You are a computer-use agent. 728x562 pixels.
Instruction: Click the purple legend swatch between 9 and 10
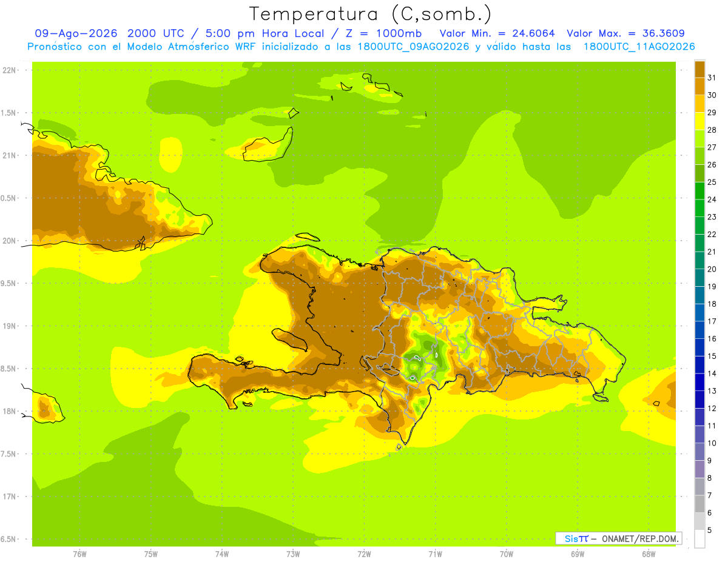pos(699,452)
